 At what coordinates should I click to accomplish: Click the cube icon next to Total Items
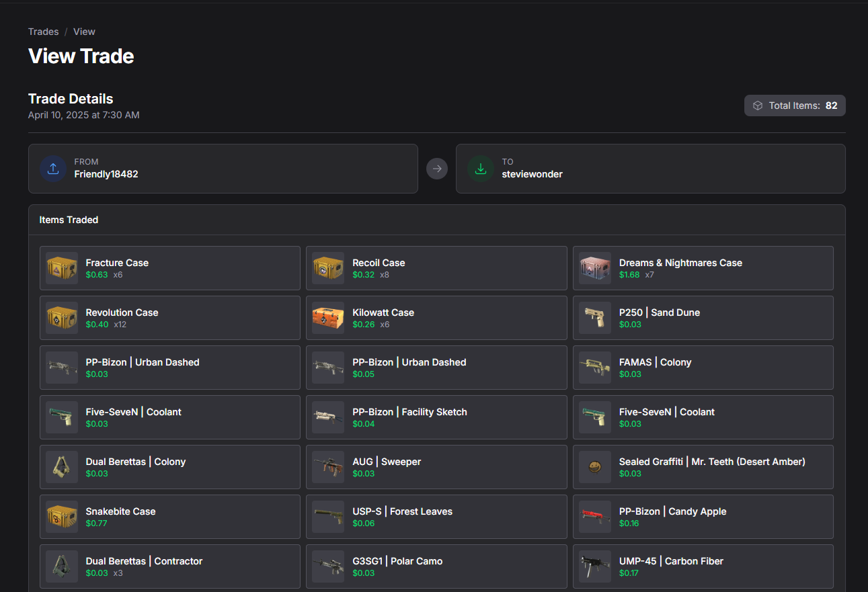[758, 105]
